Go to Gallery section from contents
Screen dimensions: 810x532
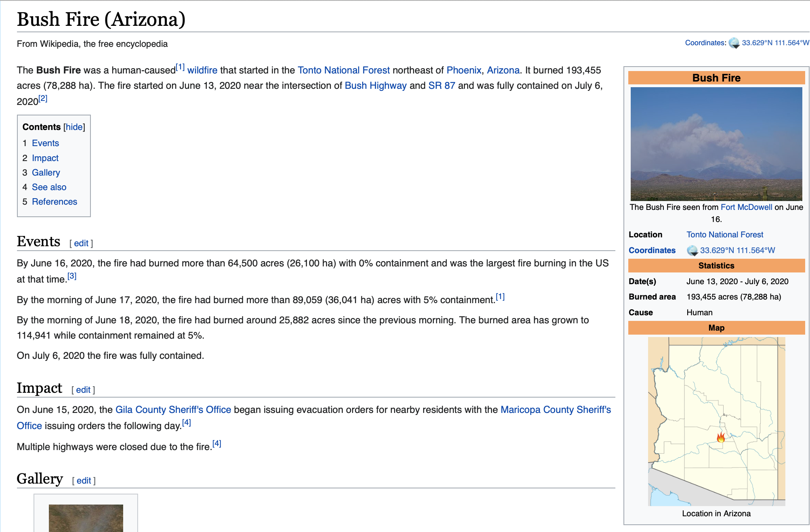(46, 173)
